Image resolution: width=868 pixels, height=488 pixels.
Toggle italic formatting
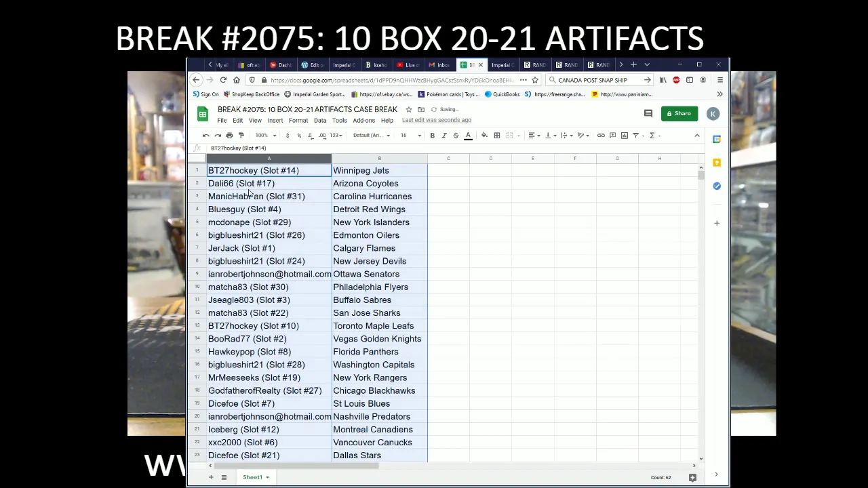tap(444, 136)
